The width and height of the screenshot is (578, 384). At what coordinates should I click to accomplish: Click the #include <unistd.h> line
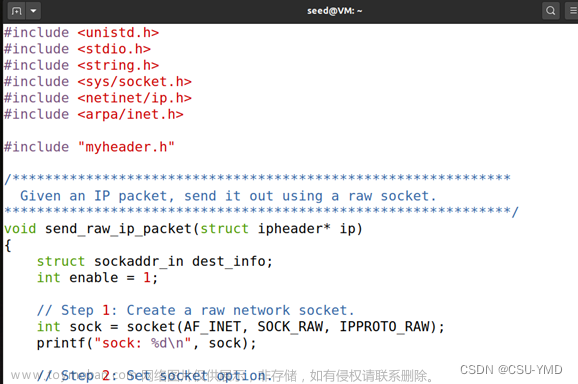81,33
